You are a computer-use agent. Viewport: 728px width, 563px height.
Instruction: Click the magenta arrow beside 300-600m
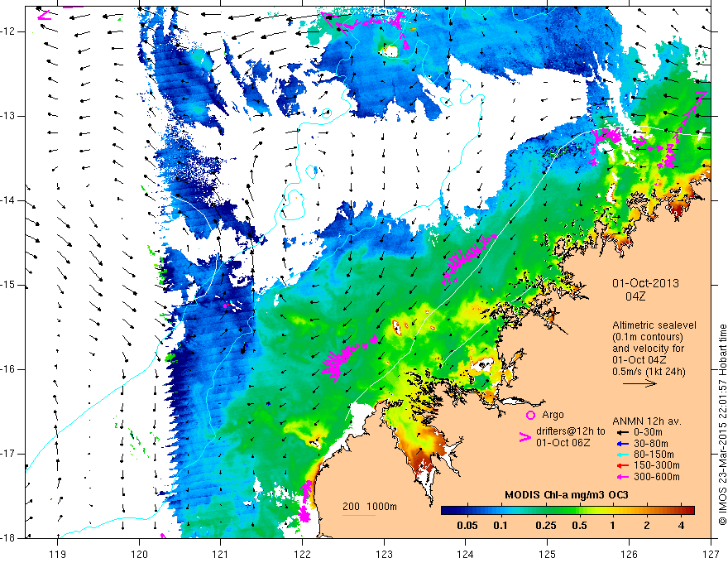622,477
